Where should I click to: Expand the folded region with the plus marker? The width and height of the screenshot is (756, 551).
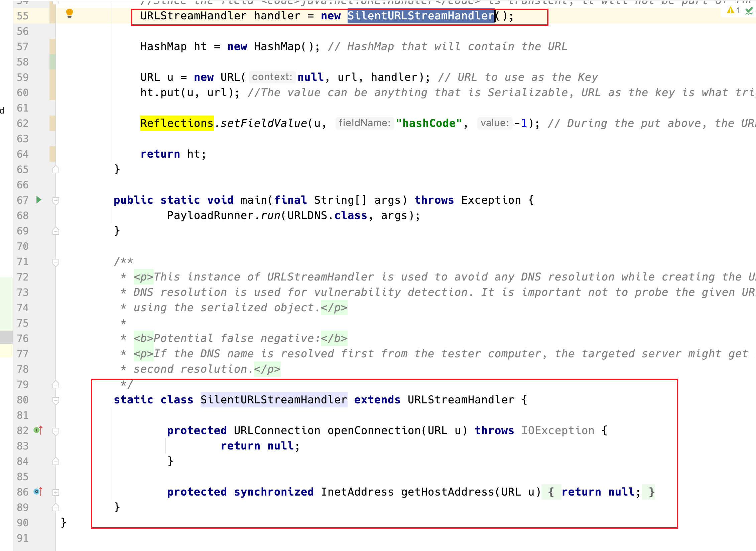56,492
